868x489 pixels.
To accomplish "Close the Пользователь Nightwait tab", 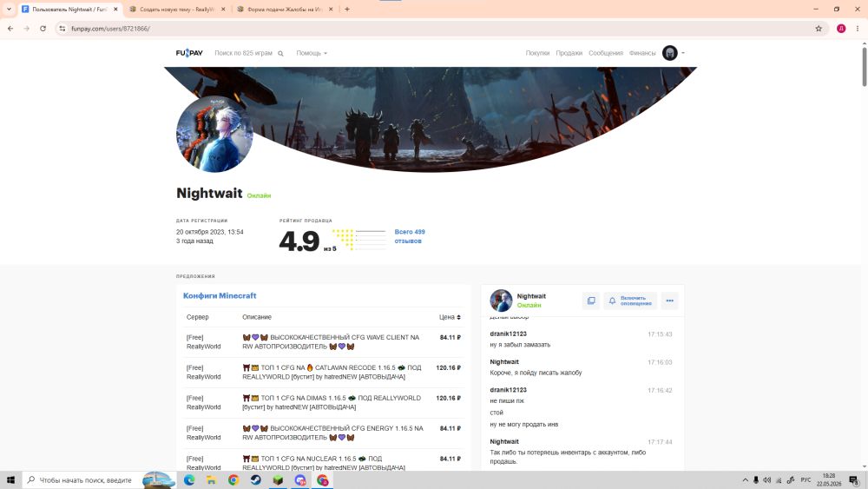I will 115,10.
